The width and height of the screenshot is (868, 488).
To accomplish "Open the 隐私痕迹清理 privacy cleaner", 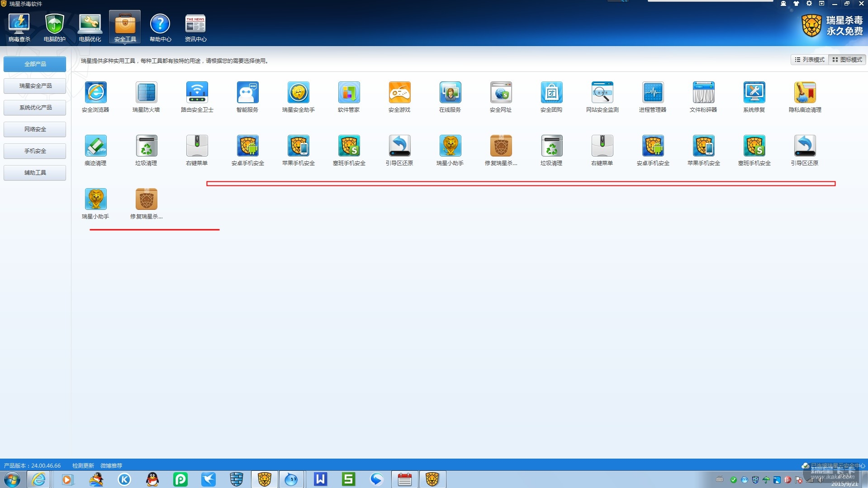I will [805, 97].
